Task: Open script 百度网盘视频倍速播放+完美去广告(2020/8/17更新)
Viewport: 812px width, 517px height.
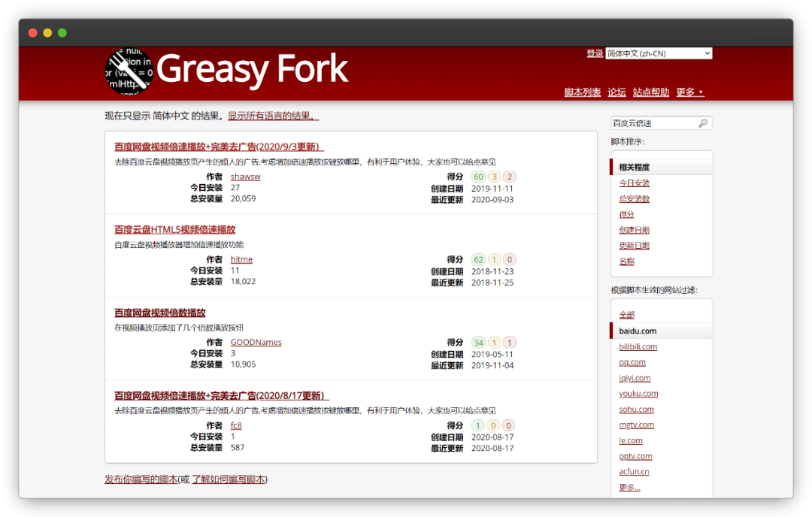Action: pyautogui.click(x=221, y=395)
